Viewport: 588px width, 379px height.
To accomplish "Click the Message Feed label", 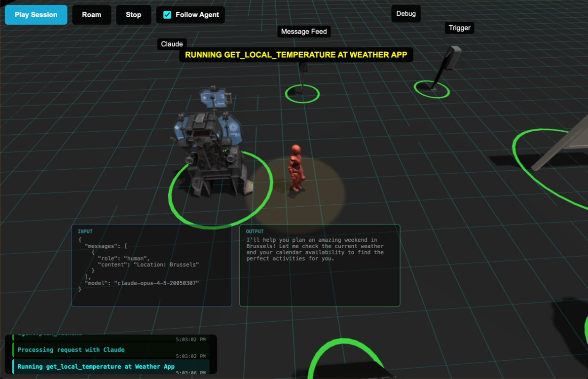I will [x=304, y=32].
